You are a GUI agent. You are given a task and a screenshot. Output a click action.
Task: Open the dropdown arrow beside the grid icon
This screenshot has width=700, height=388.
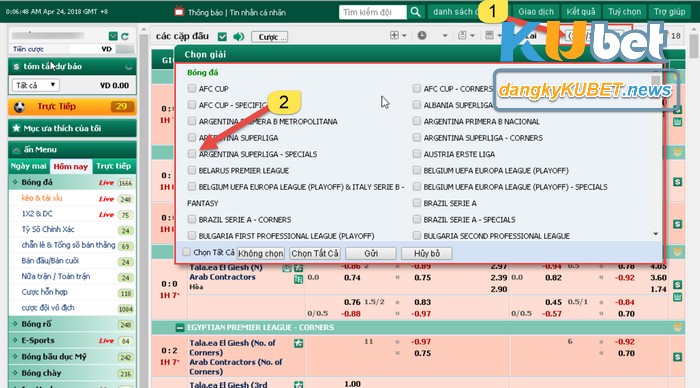coord(404,35)
